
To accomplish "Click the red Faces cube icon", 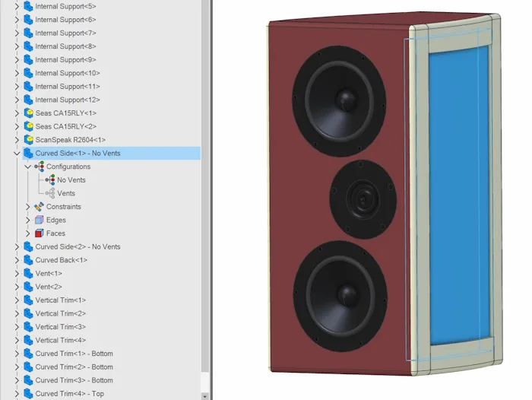I will coord(40,233).
